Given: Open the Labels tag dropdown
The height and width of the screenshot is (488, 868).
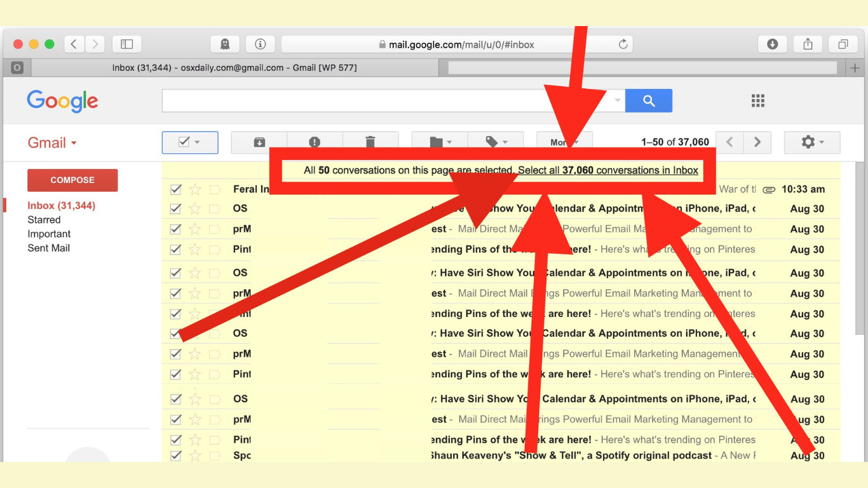Looking at the screenshot, I should (496, 142).
